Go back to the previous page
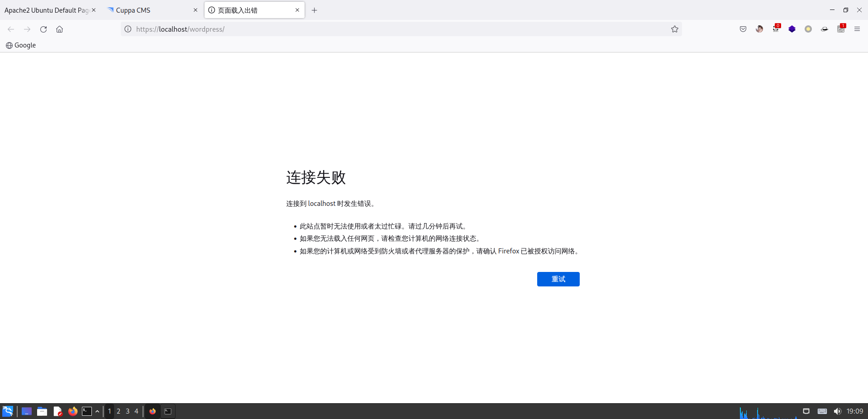The height and width of the screenshot is (419, 868). (x=11, y=29)
